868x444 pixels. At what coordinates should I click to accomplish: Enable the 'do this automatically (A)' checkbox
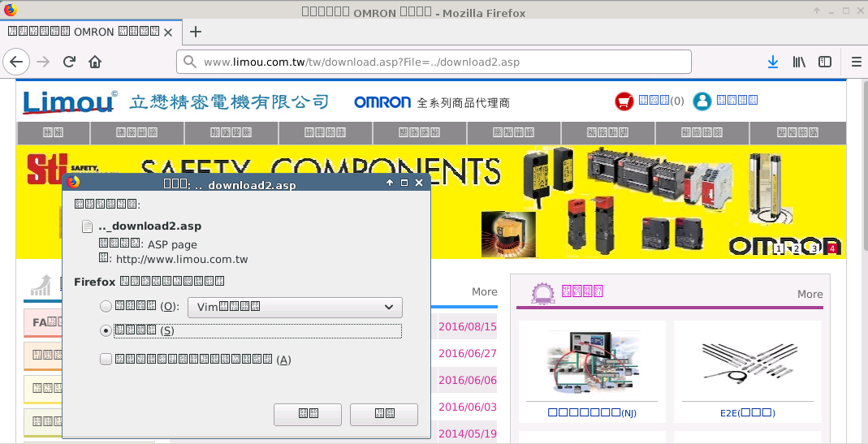106,360
